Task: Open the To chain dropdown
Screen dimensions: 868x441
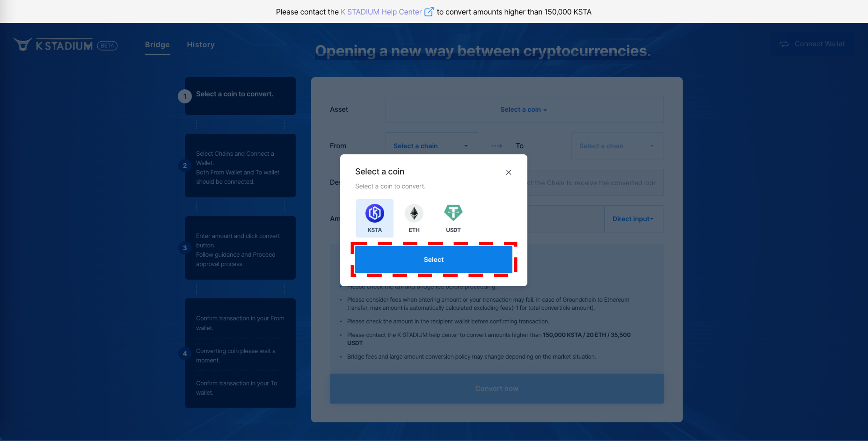Action: click(617, 146)
